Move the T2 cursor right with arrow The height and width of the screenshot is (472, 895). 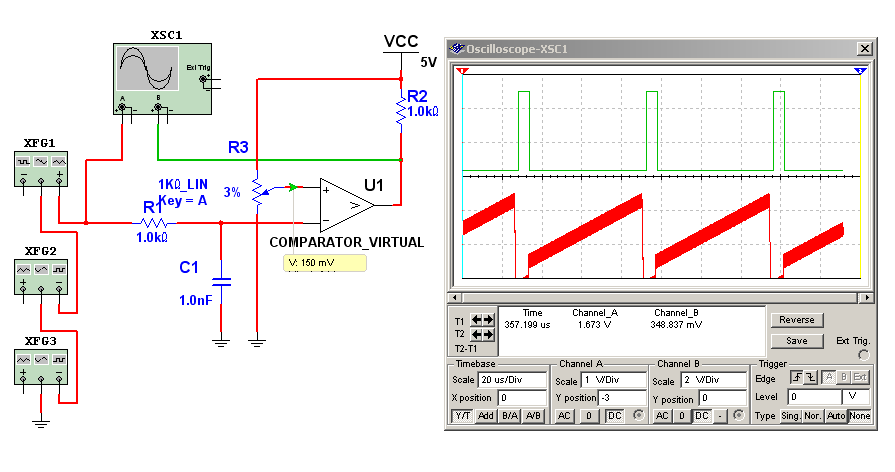click(490, 333)
